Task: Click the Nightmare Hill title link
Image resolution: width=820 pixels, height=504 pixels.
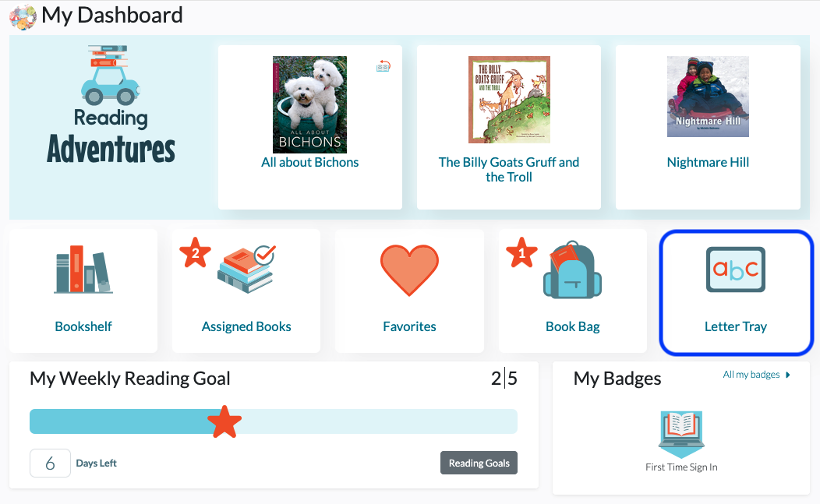Action: point(708,163)
